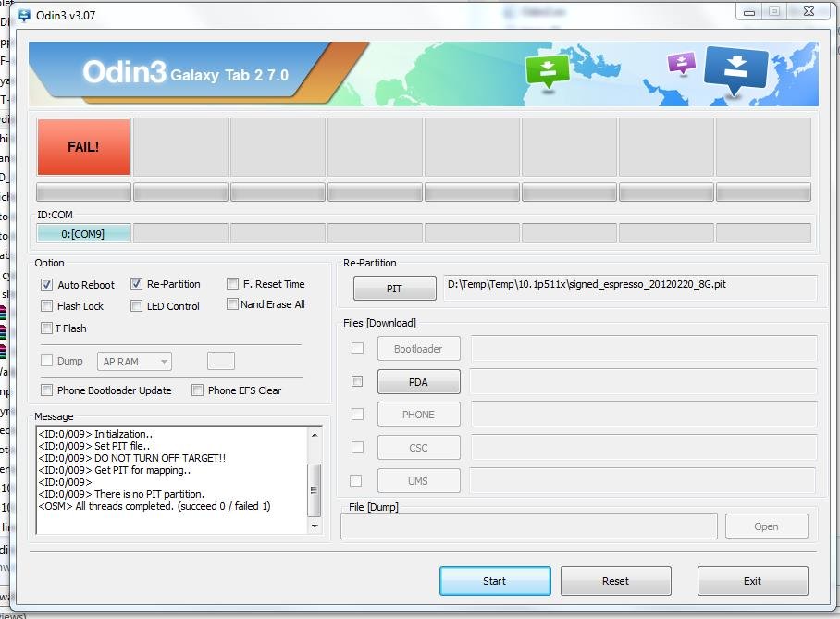This screenshot has width=840, height=619.
Task: Click the 'Get PIT for mapping..' log line
Action: 114,470
